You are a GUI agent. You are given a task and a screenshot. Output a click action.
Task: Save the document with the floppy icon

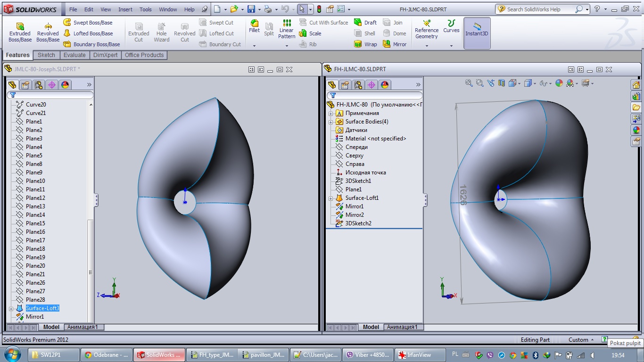[x=251, y=9]
